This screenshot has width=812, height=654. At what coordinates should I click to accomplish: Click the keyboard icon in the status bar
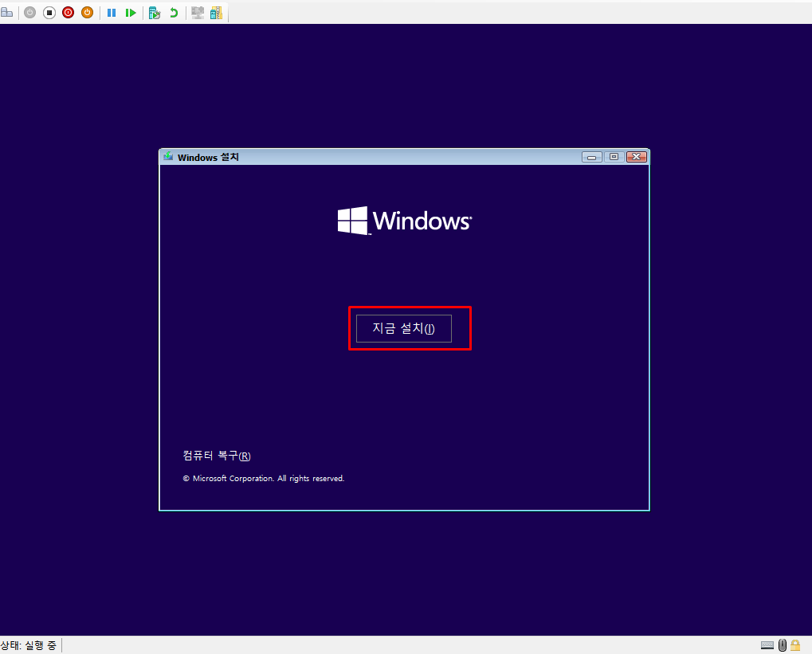click(x=767, y=645)
